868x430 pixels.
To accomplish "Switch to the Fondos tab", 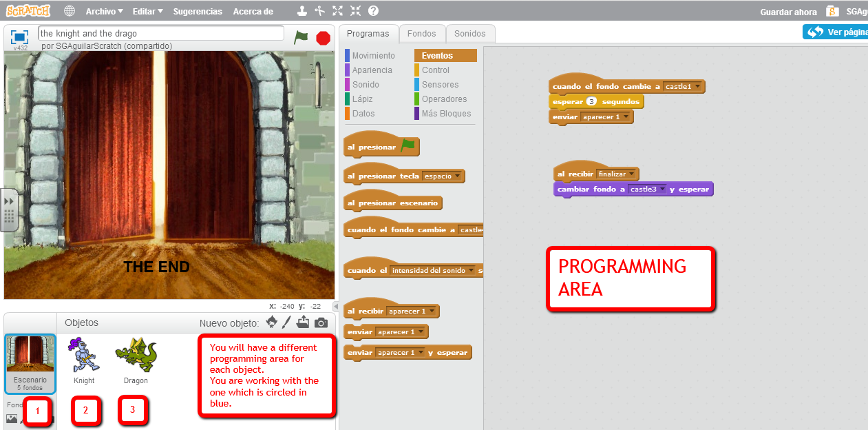I will pos(422,33).
